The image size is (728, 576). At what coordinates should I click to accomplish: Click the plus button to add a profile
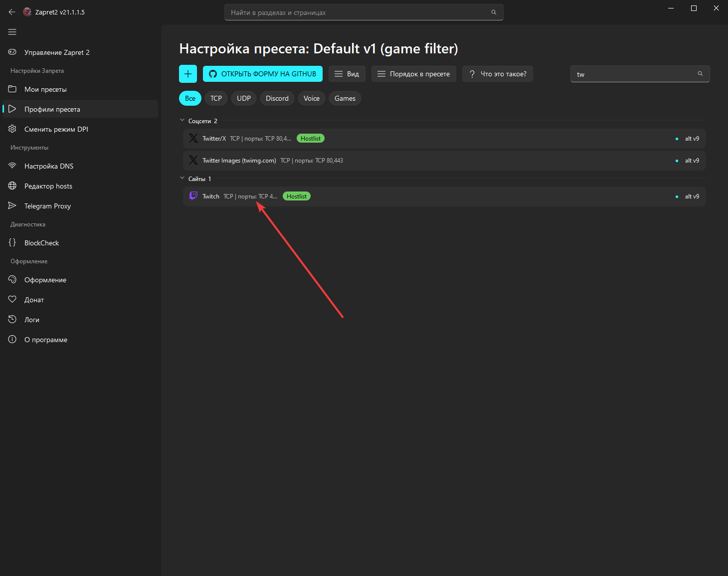pyautogui.click(x=188, y=74)
